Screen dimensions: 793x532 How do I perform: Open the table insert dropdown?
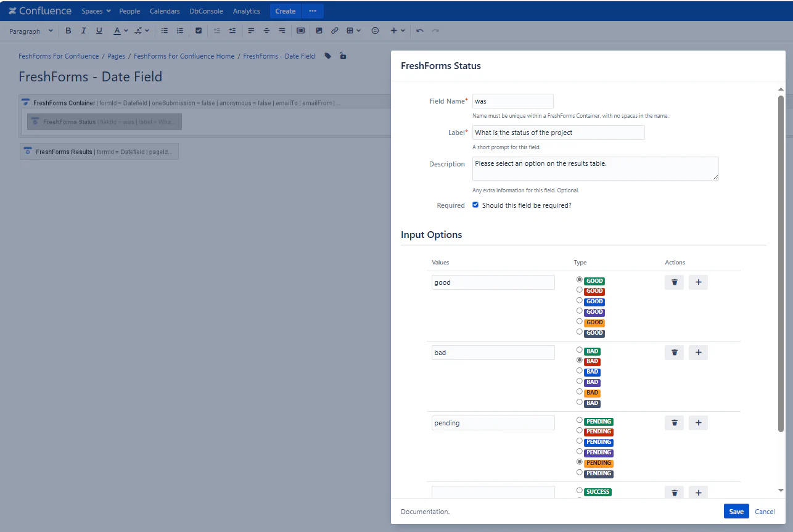coord(353,31)
